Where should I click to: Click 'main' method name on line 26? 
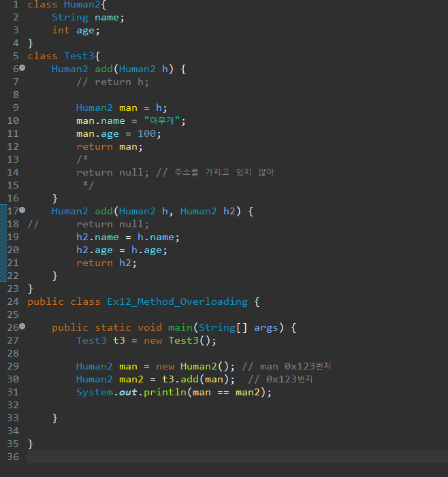[x=180, y=327]
